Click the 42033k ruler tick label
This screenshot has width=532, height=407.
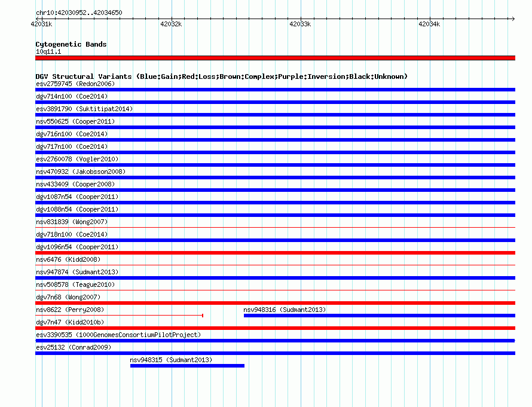[x=300, y=24]
